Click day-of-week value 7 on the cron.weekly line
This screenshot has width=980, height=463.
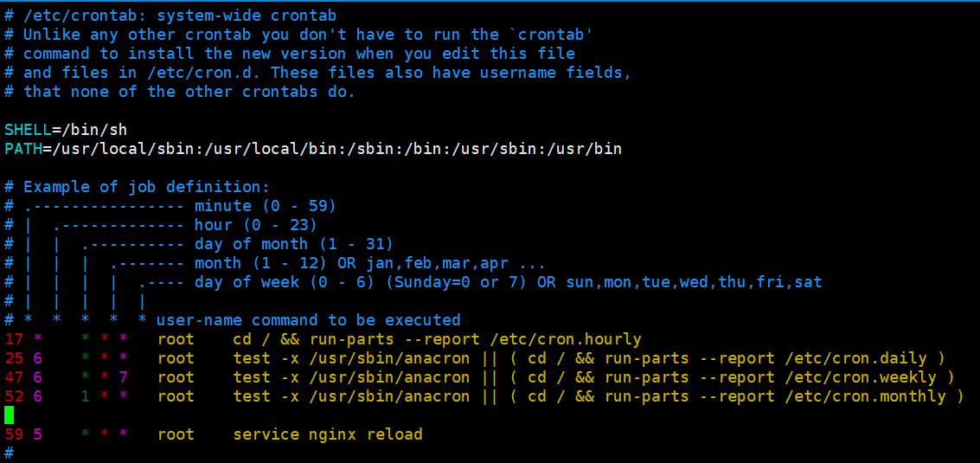coord(123,377)
